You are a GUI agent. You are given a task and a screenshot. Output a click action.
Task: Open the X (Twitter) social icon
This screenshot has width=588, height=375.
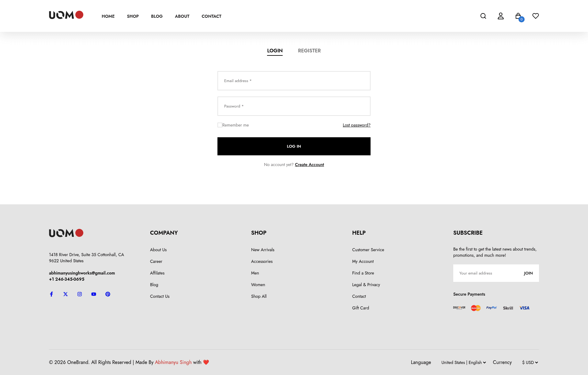coord(66,294)
